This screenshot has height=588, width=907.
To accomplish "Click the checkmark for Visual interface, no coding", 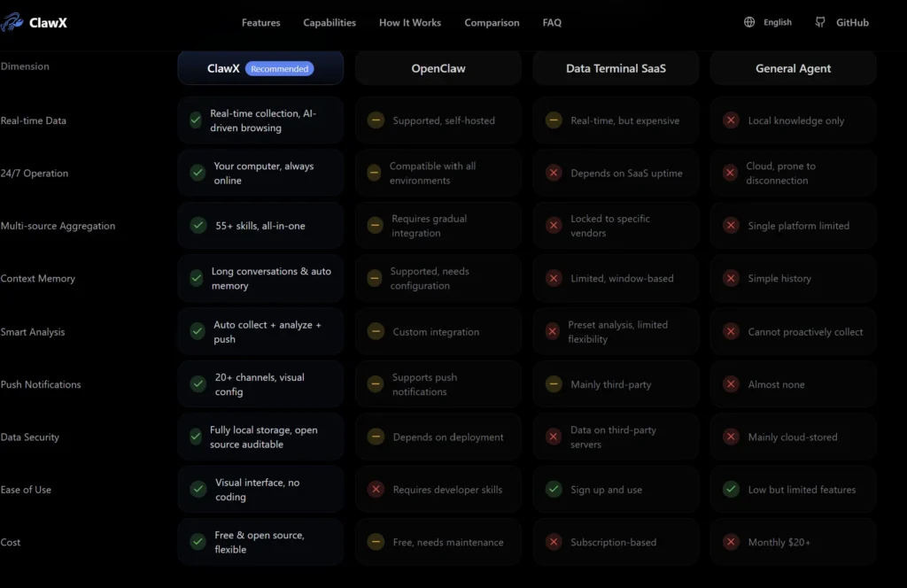I will 198,489.
